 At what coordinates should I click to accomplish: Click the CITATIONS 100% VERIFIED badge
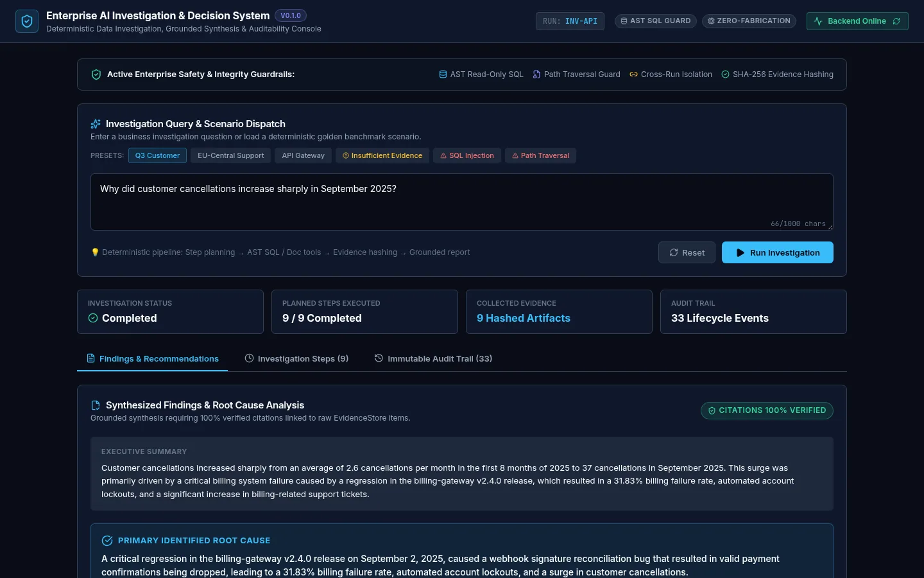pos(767,410)
